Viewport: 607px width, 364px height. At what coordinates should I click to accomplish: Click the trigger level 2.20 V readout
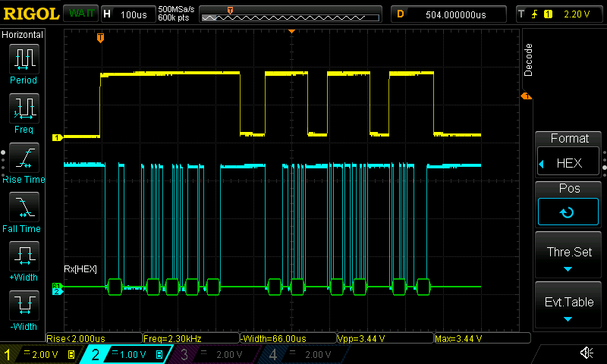pyautogui.click(x=577, y=14)
